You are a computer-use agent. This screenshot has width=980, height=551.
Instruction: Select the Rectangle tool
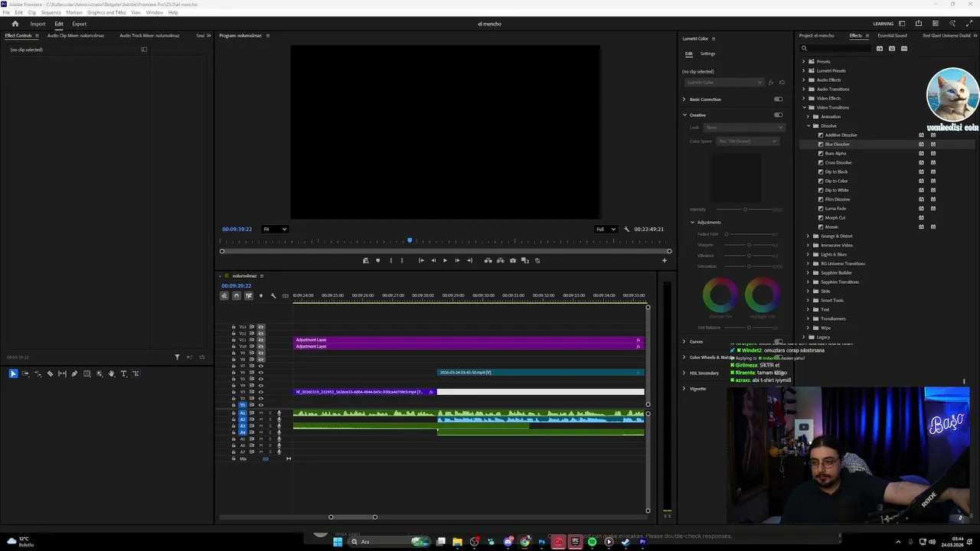87,373
